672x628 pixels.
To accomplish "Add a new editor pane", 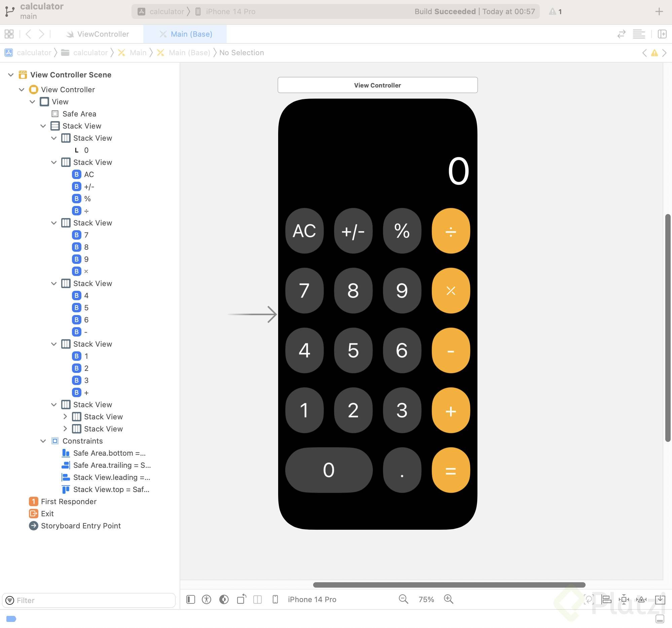I will [662, 34].
